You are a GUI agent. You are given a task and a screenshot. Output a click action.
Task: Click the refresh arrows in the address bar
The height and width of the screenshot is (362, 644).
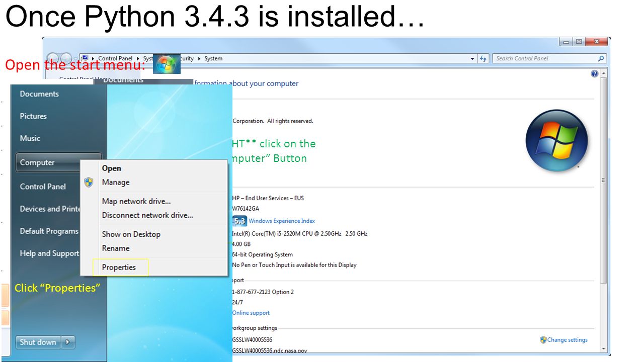coord(484,59)
